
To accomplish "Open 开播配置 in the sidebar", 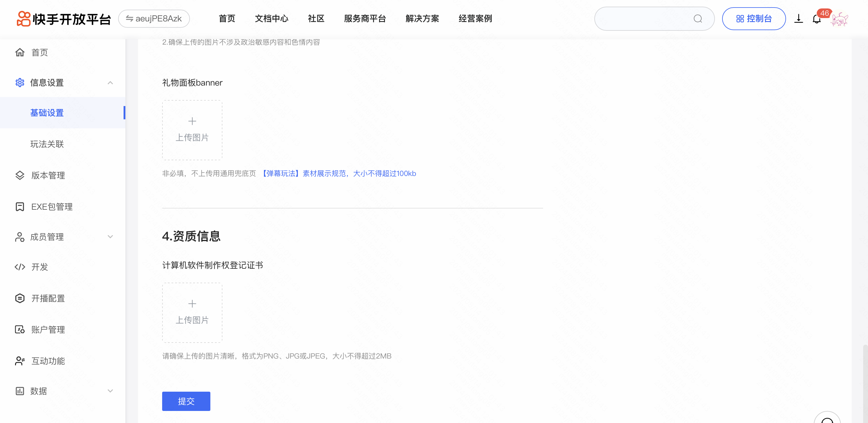I will point(48,298).
